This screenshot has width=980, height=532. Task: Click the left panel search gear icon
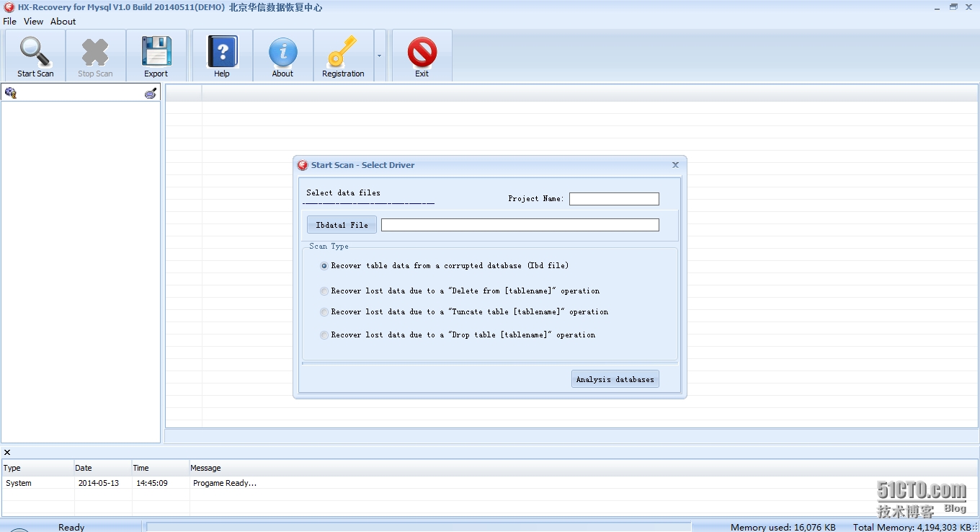[x=11, y=92]
